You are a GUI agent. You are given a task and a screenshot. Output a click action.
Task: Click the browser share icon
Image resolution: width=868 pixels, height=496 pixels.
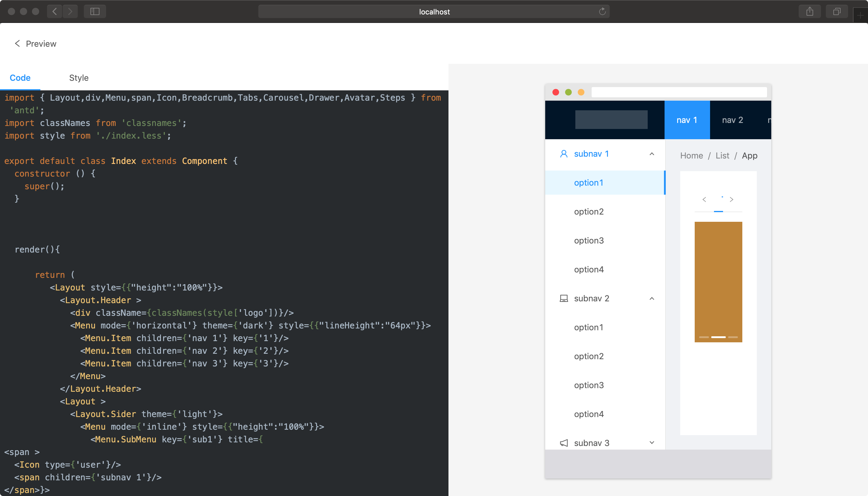coord(810,11)
